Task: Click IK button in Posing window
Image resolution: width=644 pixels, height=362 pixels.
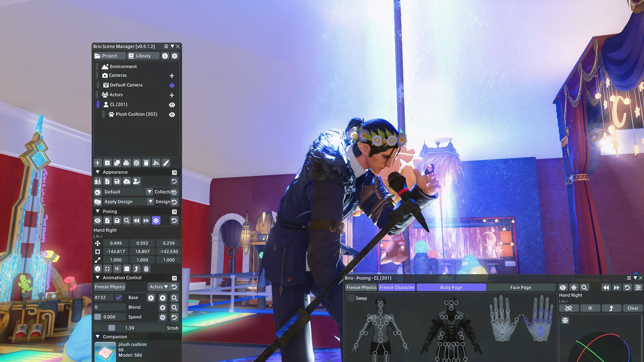Action: [x=590, y=308]
